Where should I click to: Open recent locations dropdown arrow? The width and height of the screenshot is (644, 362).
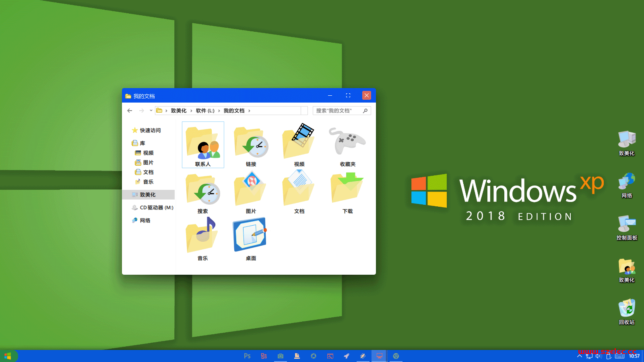tap(151, 111)
